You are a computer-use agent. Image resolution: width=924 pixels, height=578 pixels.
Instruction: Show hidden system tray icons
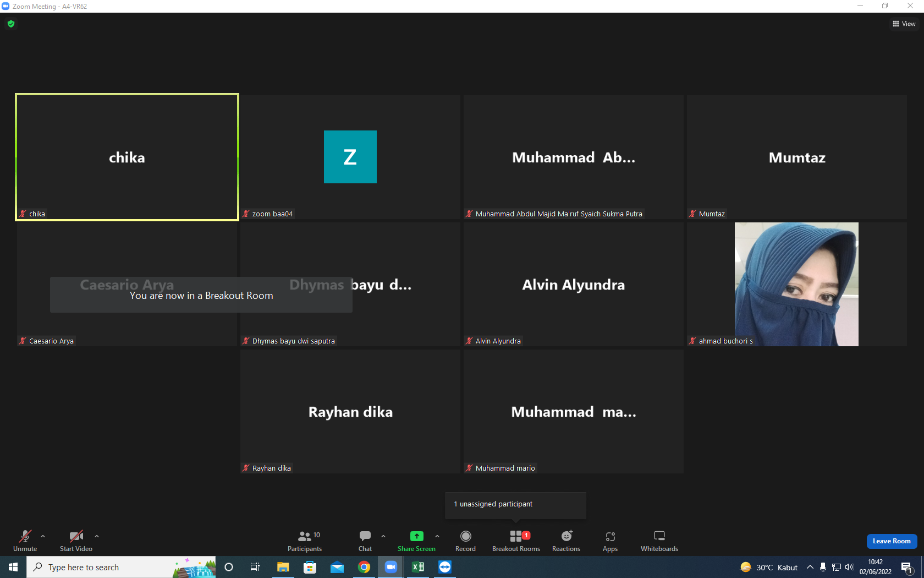pos(810,567)
